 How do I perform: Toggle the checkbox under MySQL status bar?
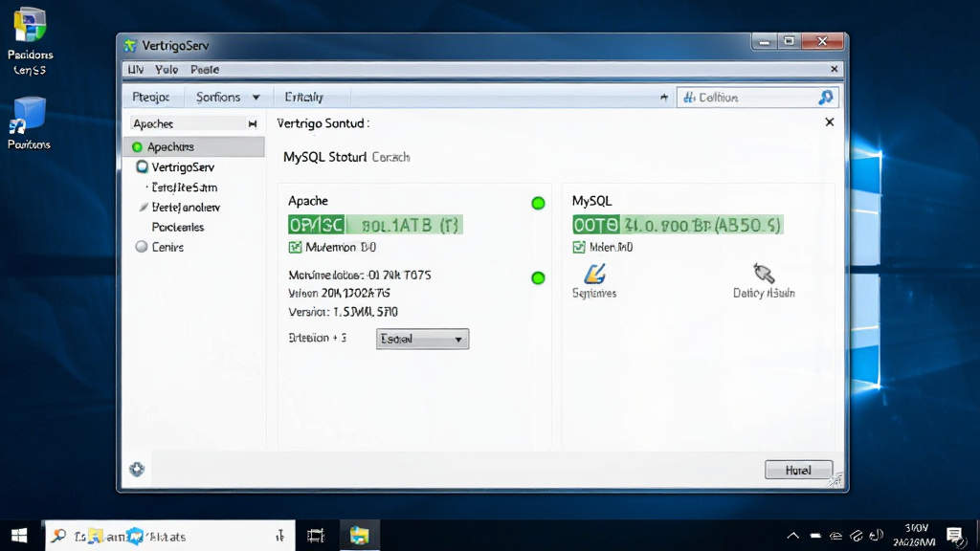[x=579, y=248]
